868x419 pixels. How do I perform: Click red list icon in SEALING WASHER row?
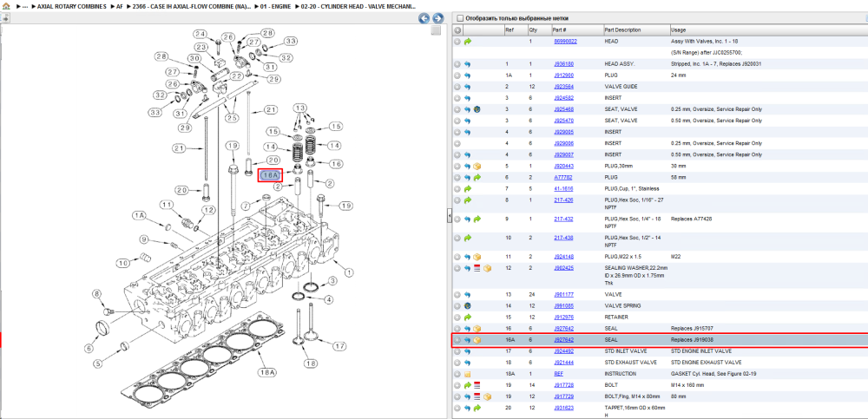(477, 268)
